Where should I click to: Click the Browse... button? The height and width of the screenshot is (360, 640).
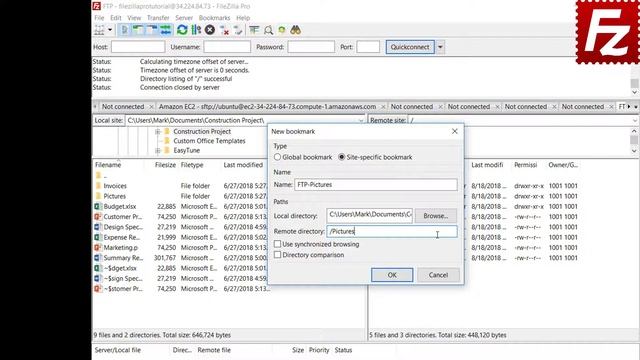(436, 216)
